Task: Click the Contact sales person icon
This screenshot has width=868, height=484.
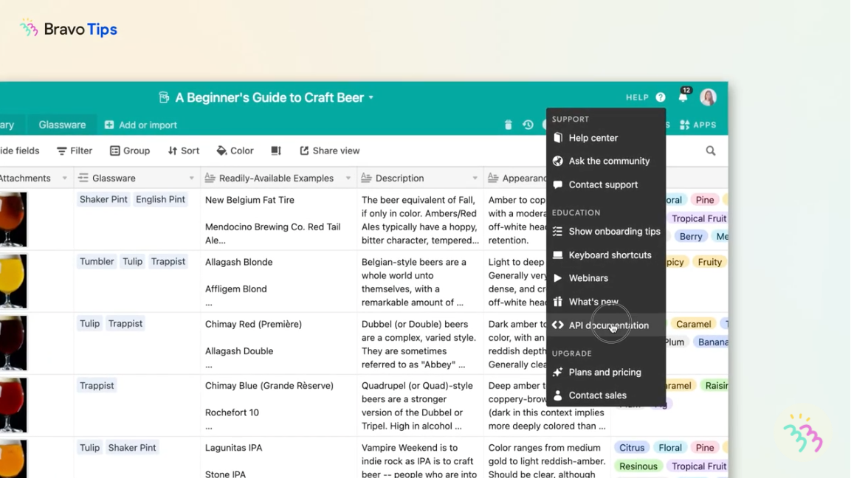Action: click(558, 395)
